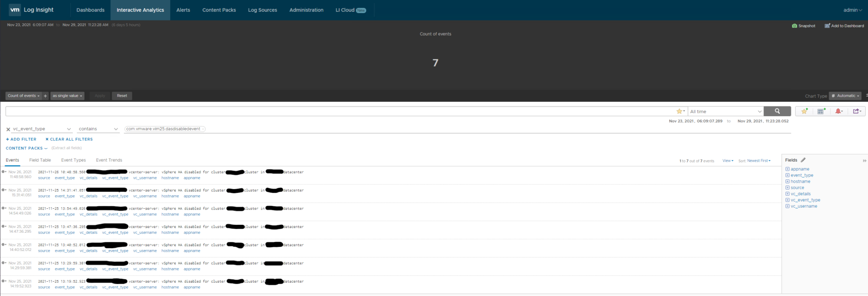Take a Snapshot of the chart
This screenshot has width=868, height=296.
pos(803,26)
